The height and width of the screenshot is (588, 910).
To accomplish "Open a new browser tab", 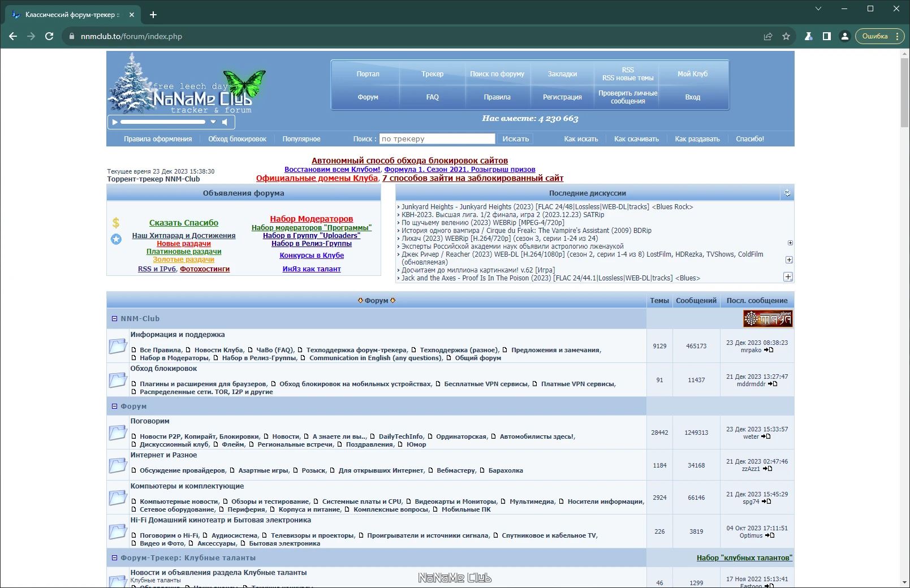I will click(153, 15).
